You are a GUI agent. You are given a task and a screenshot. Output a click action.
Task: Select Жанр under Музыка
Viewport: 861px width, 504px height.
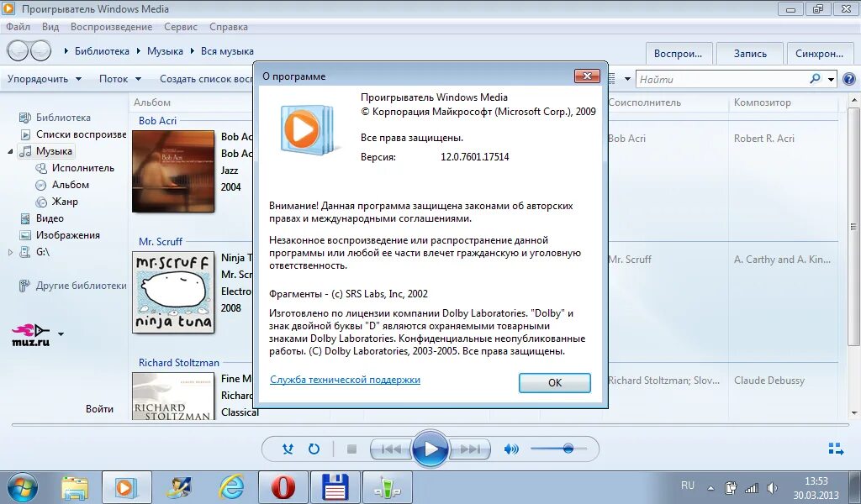click(x=65, y=202)
